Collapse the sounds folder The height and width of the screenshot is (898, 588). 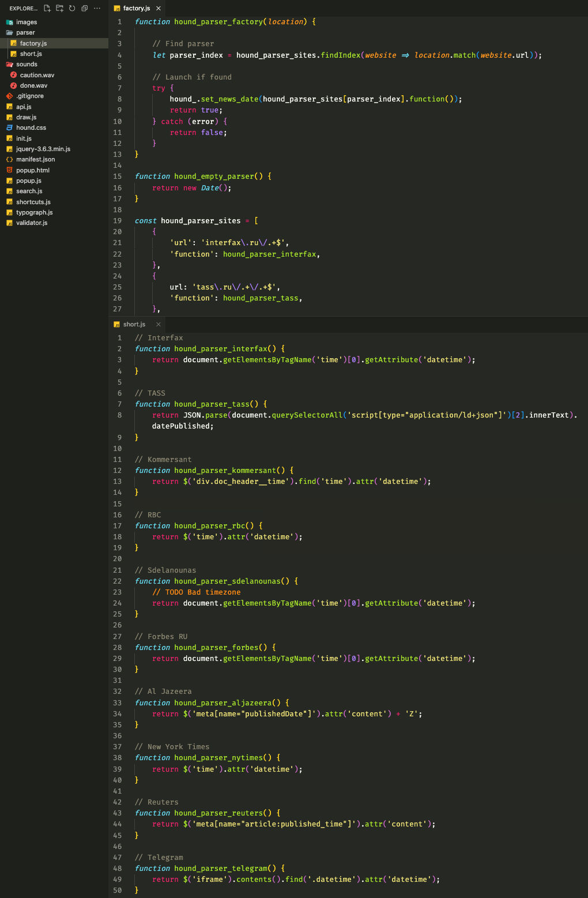[54, 64]
